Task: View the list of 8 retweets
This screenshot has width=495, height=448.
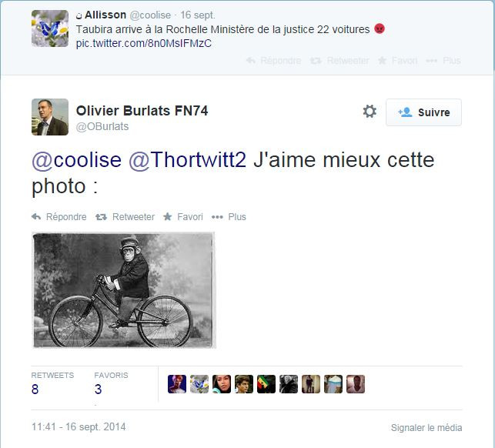Action: click(52, 383)
